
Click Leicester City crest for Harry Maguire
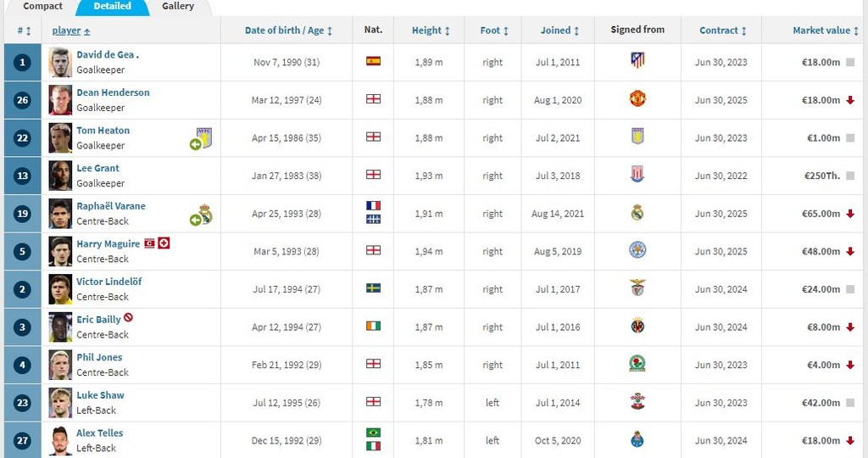[637, 251]
